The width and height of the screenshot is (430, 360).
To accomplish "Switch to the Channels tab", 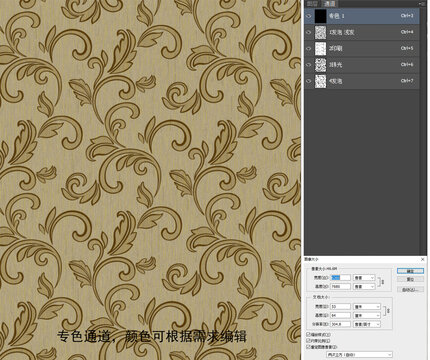I will 329,4.
